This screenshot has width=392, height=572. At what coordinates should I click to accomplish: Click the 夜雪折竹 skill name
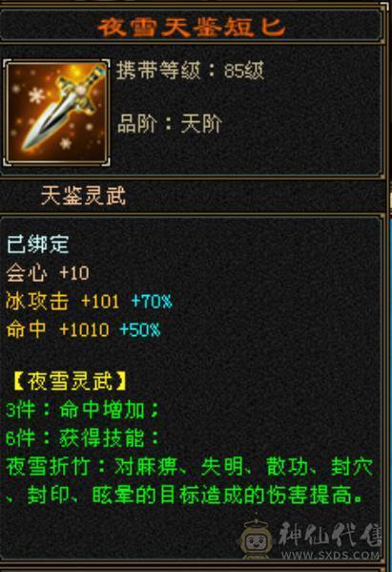point(48,467)
